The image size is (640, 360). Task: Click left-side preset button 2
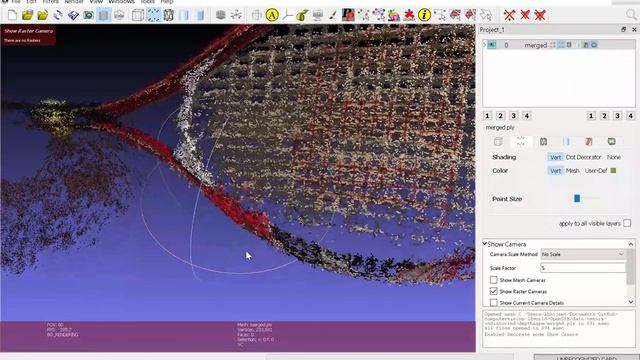[x=500, y=116]
